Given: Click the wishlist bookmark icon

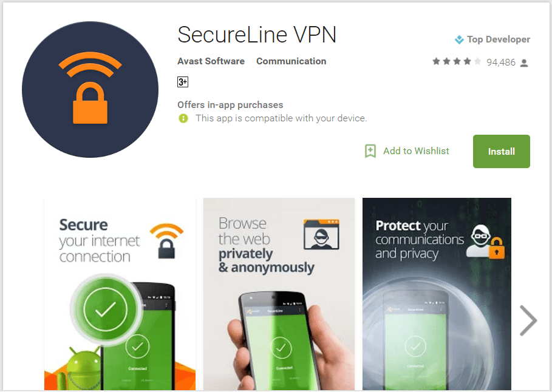Looking at the screenshot, I should point(370,151).
